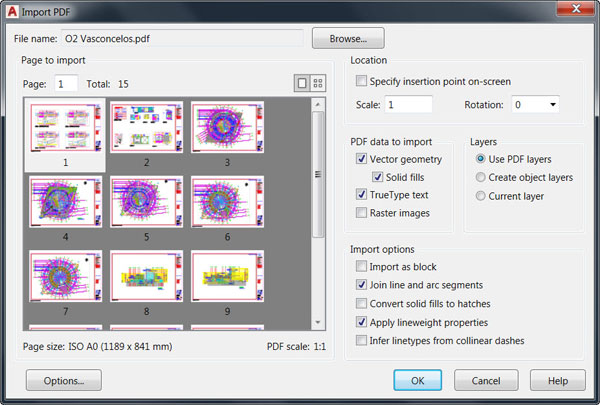The height and width of the screenshot is (405, 600).
Task: Select Create object layers radio button
Action: coord(481,177)
